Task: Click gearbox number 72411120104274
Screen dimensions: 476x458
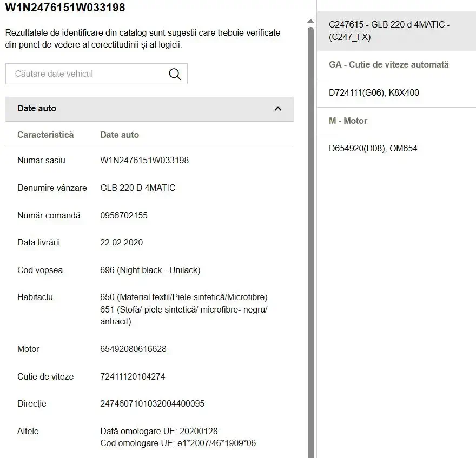Action: pos(133,377)
